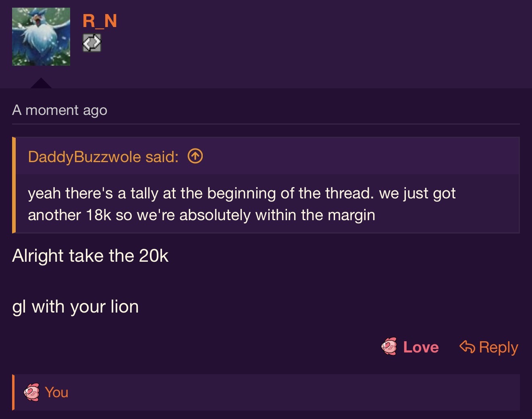Click the R_N username link
Viewport: 532px width, 419px height.
[x=100, y=21]
